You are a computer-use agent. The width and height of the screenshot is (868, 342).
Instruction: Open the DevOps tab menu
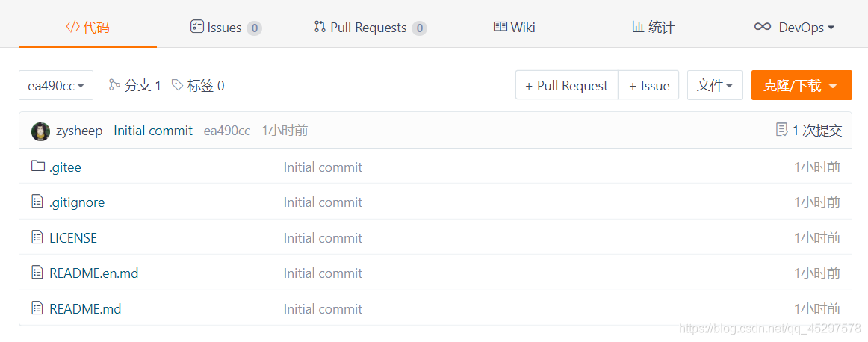795,28
